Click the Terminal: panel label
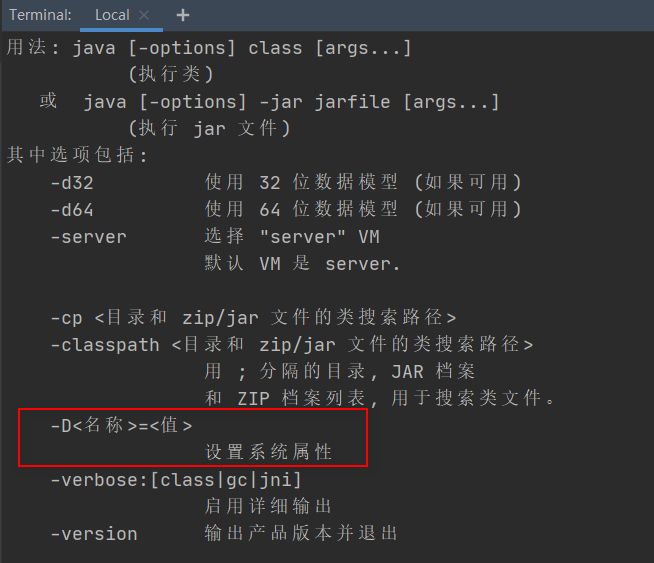The width and height of the screenshot is (654, 563). pos(40,15)
